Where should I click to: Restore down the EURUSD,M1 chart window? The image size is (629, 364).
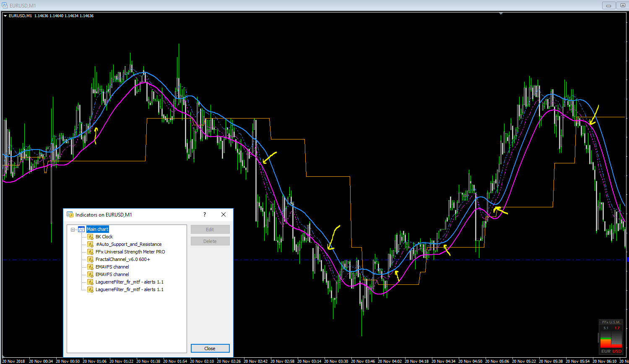tap(623, 5)
